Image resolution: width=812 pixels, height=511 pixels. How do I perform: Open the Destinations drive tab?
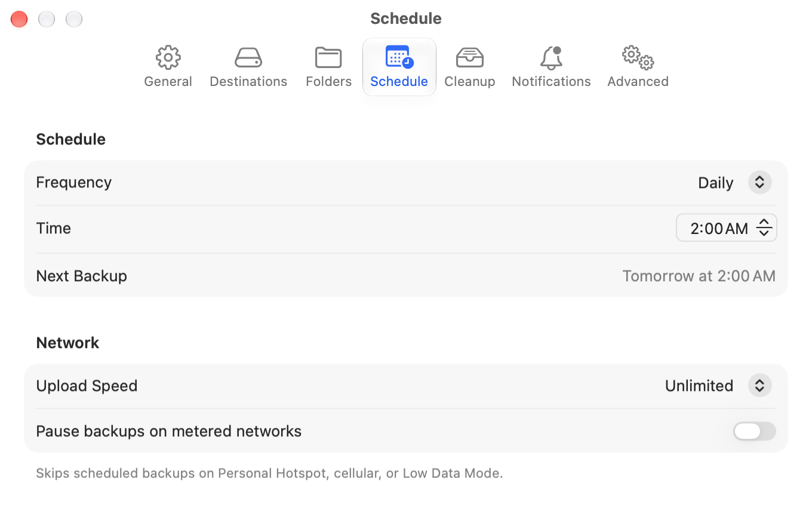click(x=248, y=67)
